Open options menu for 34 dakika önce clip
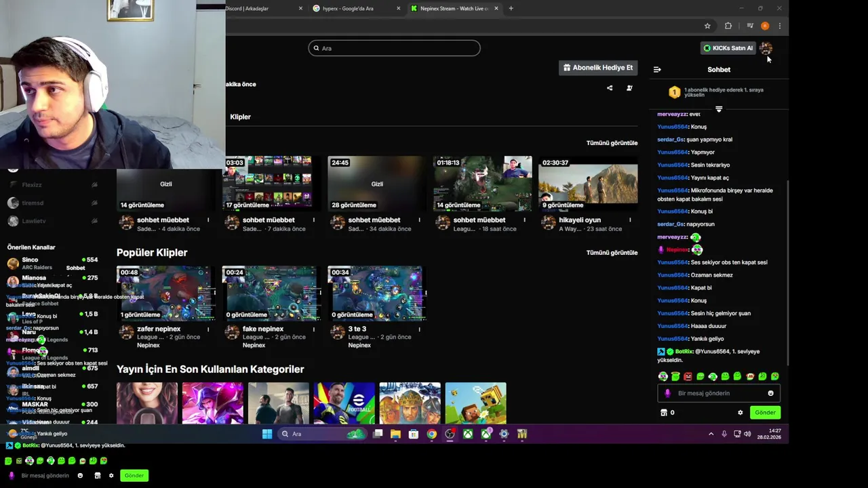The image size is (868, 488). pos(419,220)
